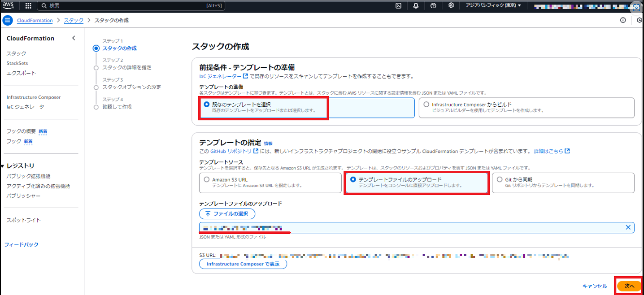Collapse the レジストリ section triangle
The width and height of the screenshot is (644, 295).
(2, 166)
